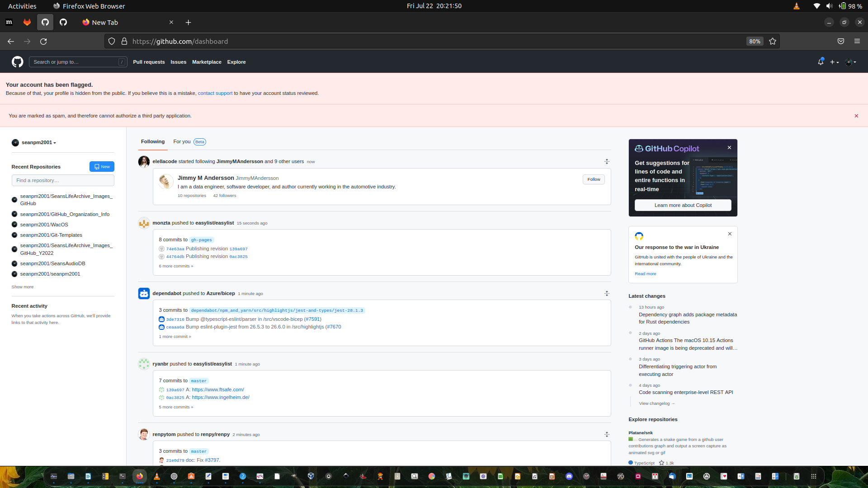
Task: Expand the 6 more commits disclosure
Action: 175,266
